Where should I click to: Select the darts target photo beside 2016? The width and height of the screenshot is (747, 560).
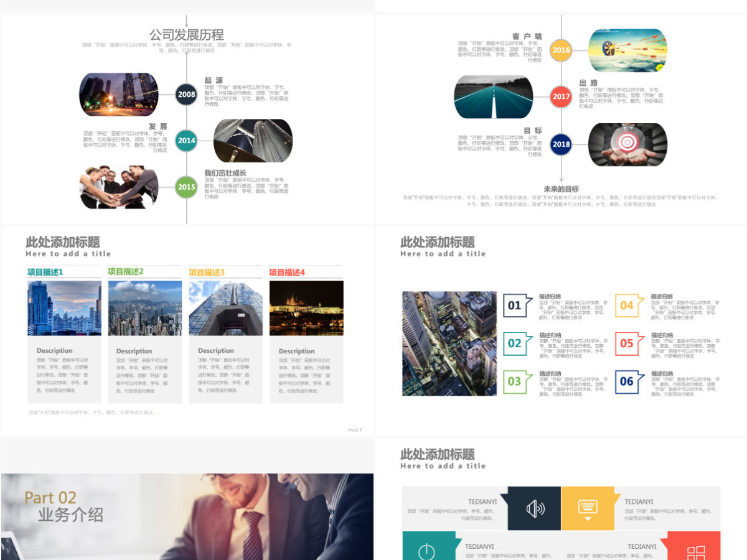(628, 50)
